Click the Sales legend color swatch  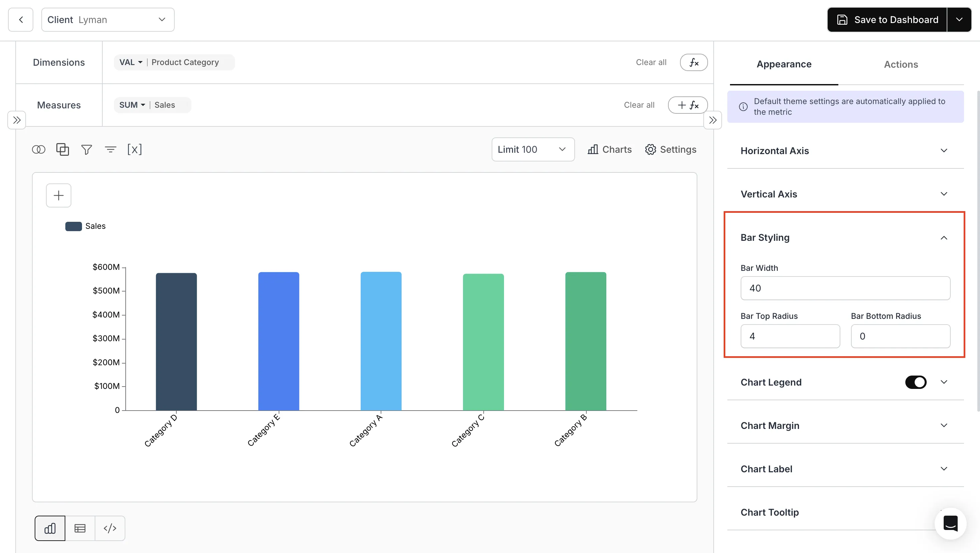(73, 226)
